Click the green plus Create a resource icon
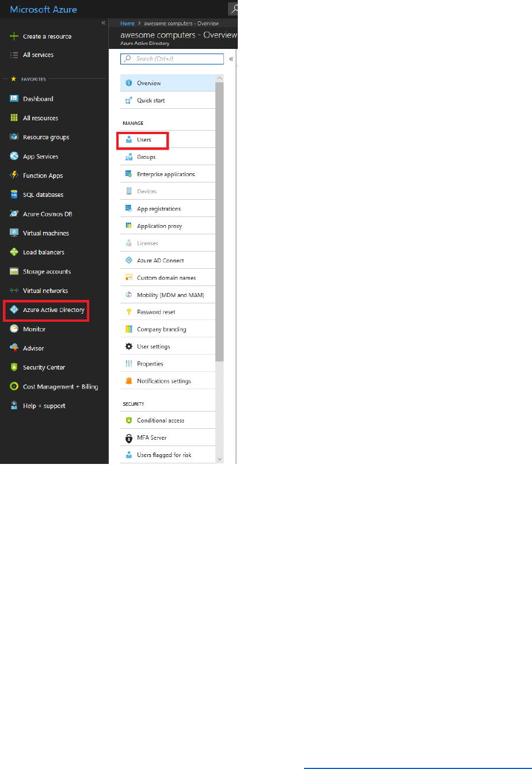532x769 pixels. 14,36
